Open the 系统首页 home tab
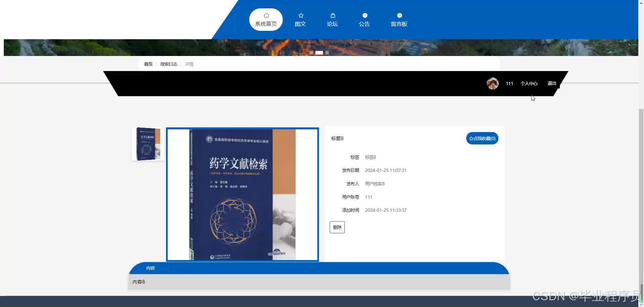Viewport: 644px width, 307px height. click(266, 19)
